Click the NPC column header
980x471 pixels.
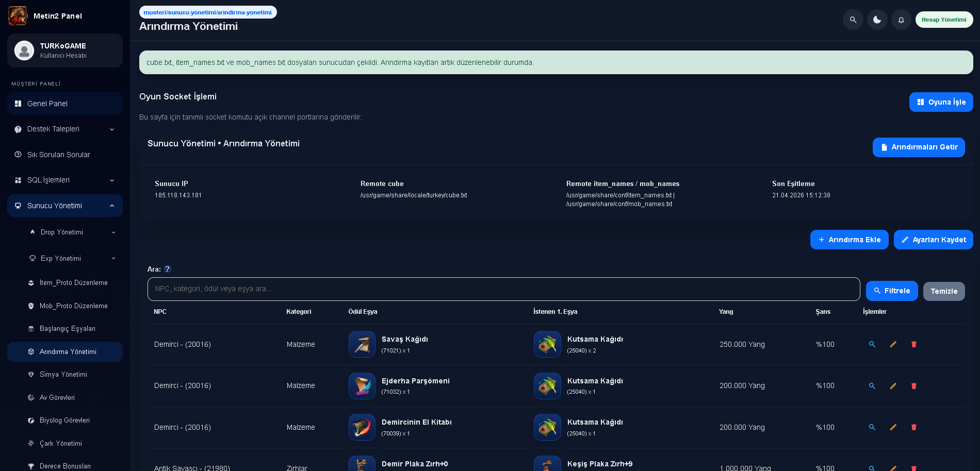[160, 312]
